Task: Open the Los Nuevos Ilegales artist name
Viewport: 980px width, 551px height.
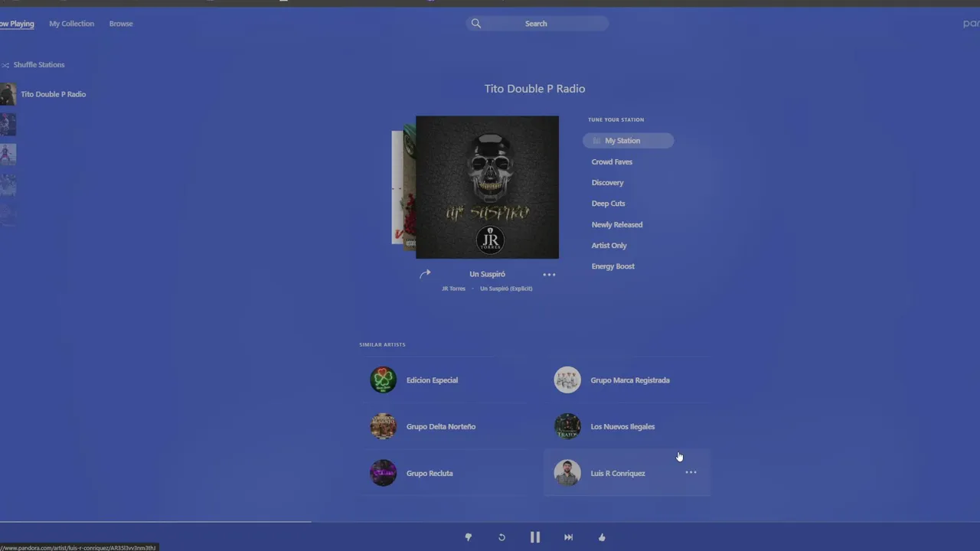Action: pos(622,427)
